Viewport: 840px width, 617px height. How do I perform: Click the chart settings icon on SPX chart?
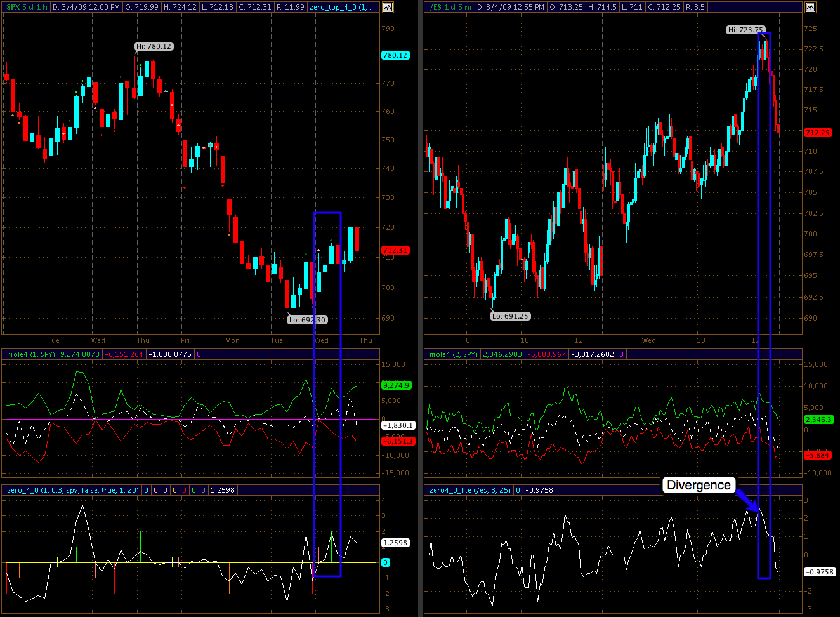[x=387, y=8]
